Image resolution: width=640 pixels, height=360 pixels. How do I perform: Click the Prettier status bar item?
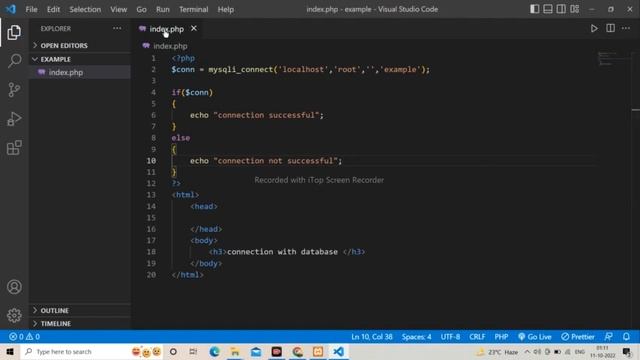pos(578,337)
